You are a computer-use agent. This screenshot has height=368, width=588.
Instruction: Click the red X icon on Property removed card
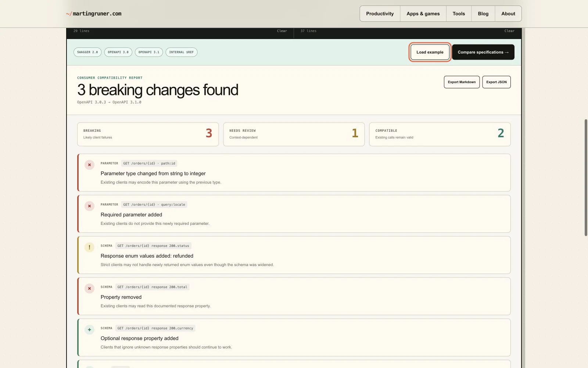pos(89,289)
